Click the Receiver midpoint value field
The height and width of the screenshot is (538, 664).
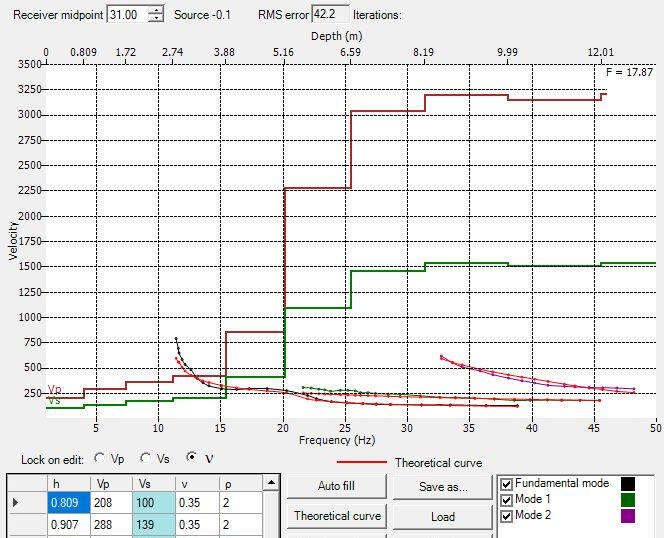tap(126, 15)
